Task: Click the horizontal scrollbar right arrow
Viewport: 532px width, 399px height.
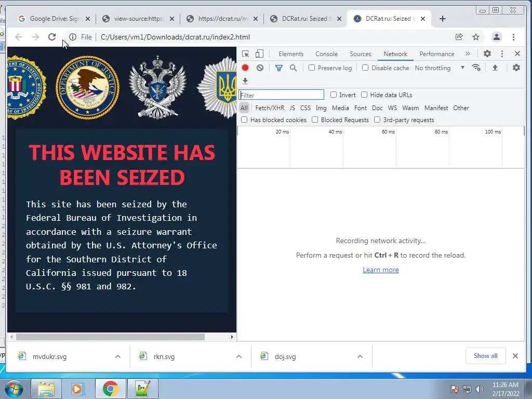Action: [232, 337]
